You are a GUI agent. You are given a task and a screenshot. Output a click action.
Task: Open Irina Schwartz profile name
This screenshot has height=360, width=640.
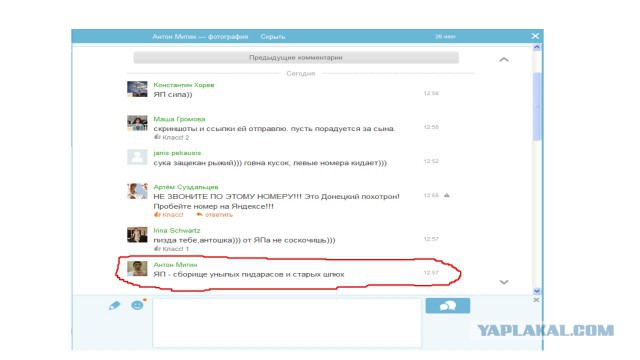pyautogui.click(x=177, y=231)
